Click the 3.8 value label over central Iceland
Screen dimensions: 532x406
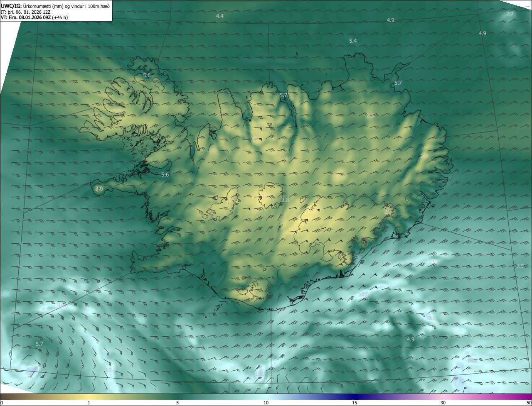(x=285, y=200)
